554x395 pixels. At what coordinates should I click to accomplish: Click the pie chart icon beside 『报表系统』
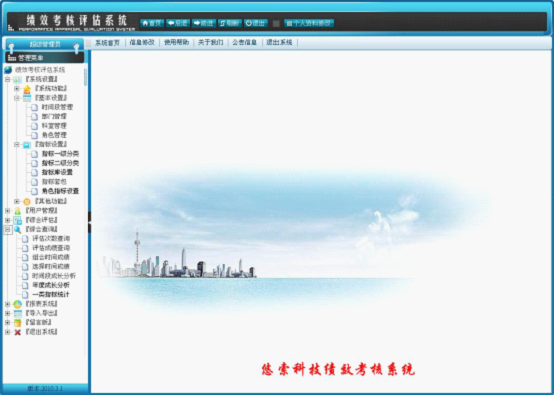pyautogui.click(x=17, y=304)
